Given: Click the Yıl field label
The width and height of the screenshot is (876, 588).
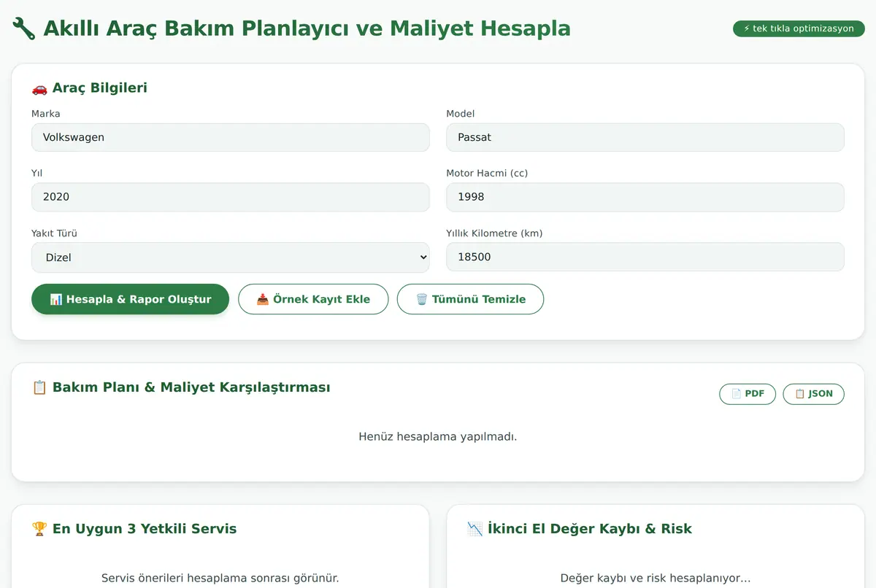Looking at the screenshot, I should point(37,174).
